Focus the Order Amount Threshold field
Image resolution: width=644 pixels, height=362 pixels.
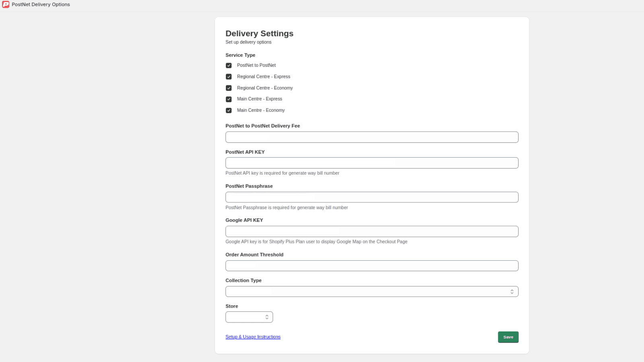tap(372, 266)
